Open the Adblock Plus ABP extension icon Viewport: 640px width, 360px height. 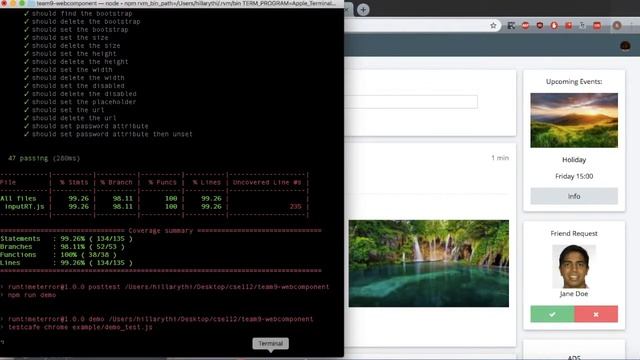pyautogui.click(x=525, y=26)
